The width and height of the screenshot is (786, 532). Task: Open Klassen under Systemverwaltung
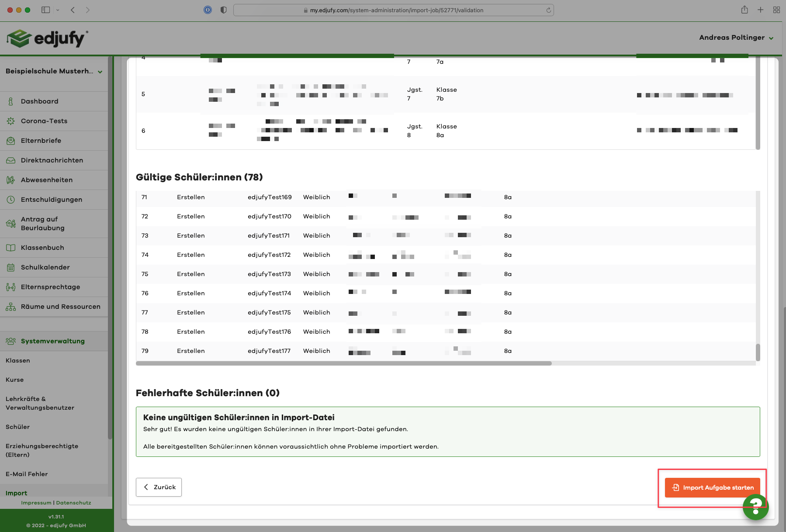click(x=18, y=360)
